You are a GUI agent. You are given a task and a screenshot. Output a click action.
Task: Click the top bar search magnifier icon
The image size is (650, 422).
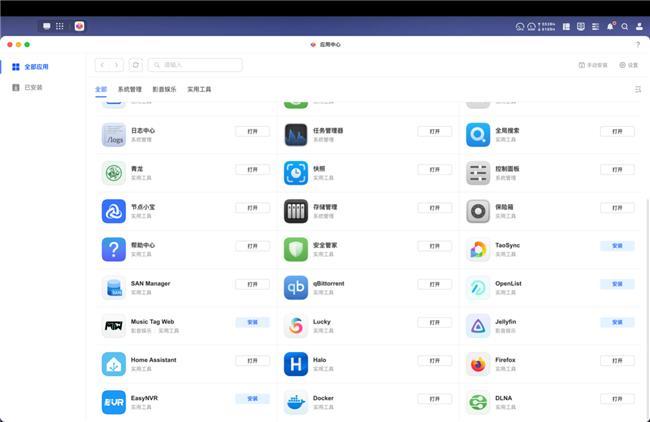(x=625, y=27)
